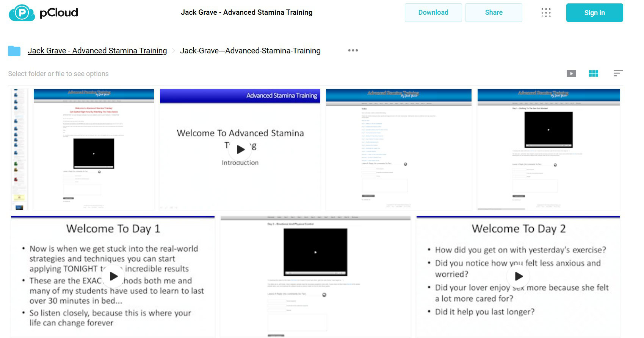The width and height of the screenshot is (644, 338).
Task: Switch to grid view layout
Action: tap(594, 73)
